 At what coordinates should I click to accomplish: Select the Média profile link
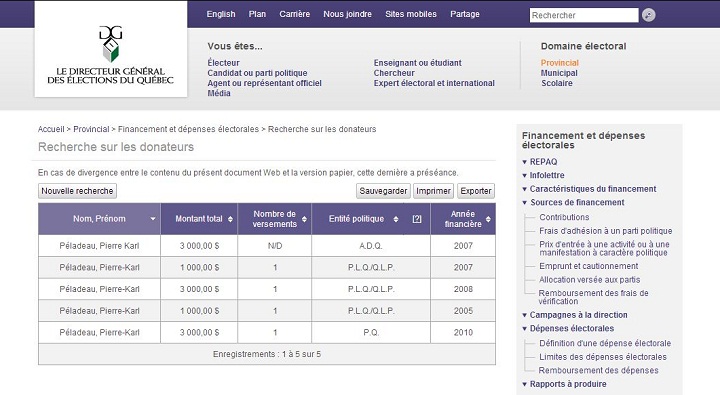219,93
